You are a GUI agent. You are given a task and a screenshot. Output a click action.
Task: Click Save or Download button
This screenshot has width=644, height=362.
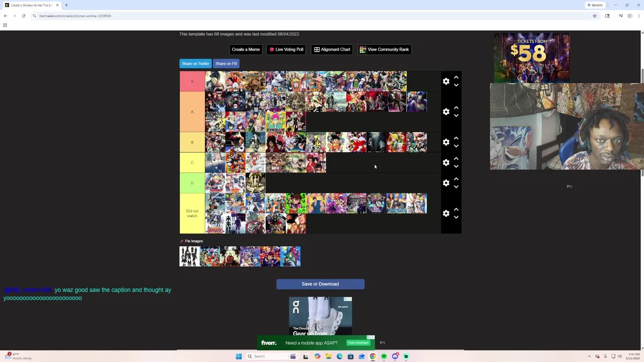coord(320,284)
